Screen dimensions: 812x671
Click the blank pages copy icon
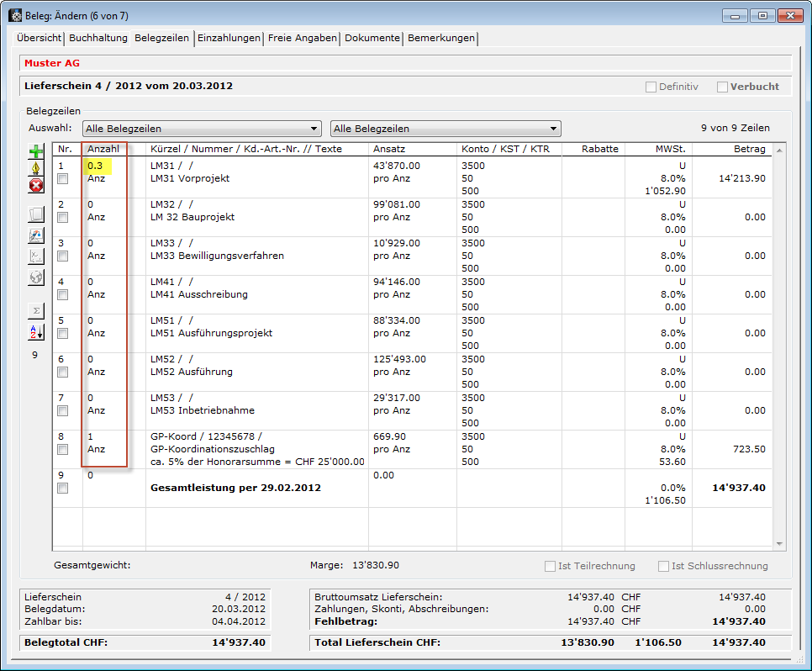click(36, 215)
